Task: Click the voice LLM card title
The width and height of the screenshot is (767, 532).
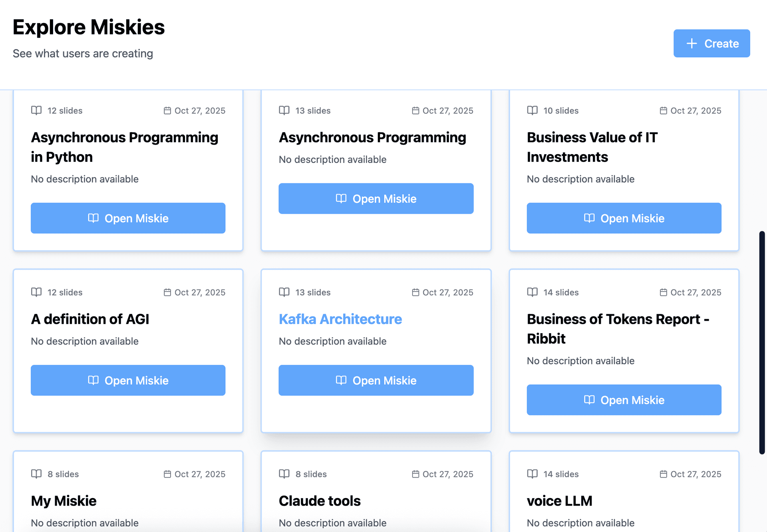Action: (x=559, y=501)
